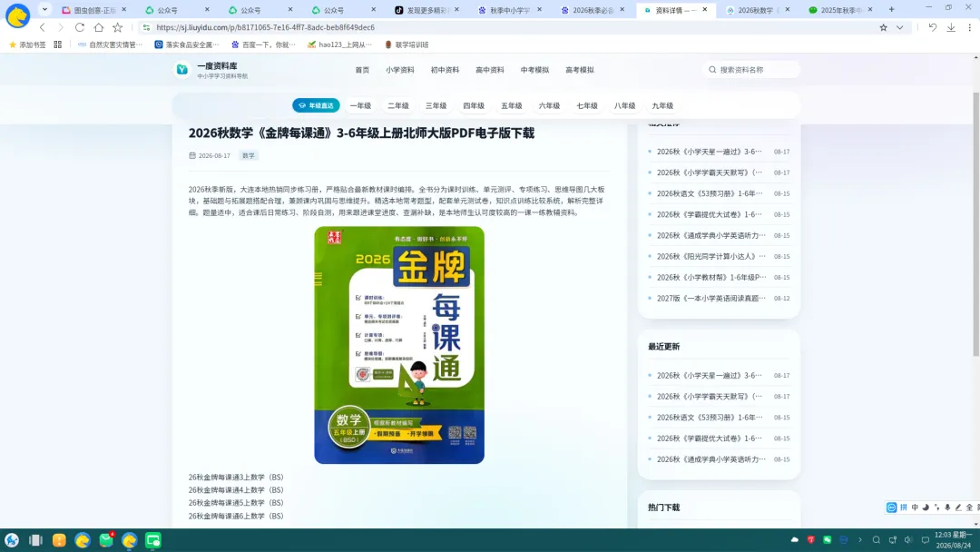This screenshot has width=980, height=552.
Task: Switch to the 2026秋季必备 tab
Action: point(593,10)
